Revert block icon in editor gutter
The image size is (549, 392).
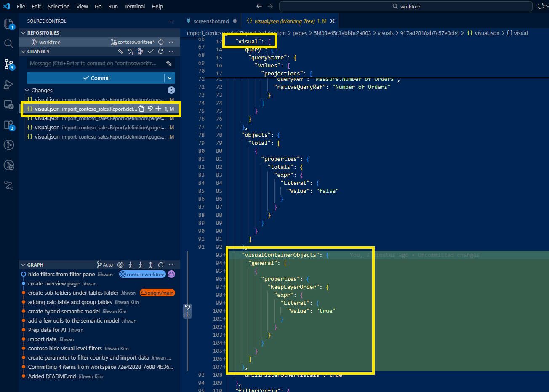[x=187, y=307]
